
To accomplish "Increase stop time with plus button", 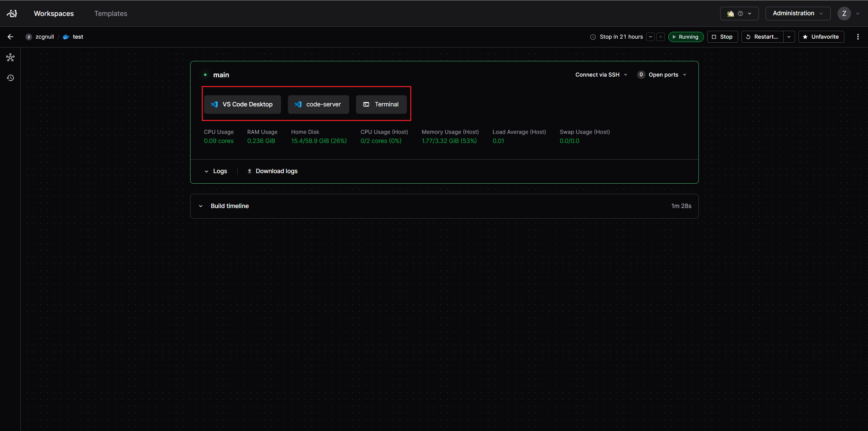I will pyautogui.click(x=660, y=37).
